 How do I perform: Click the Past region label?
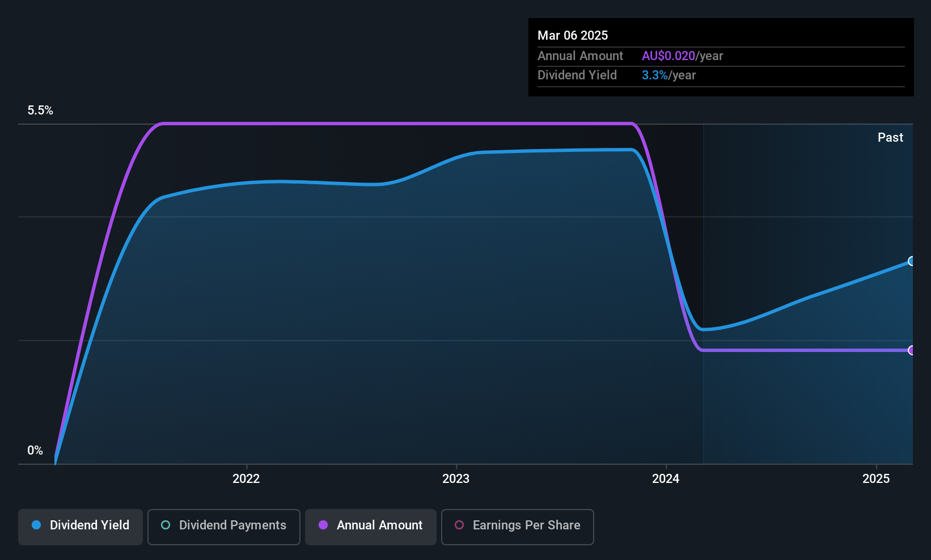890,137
